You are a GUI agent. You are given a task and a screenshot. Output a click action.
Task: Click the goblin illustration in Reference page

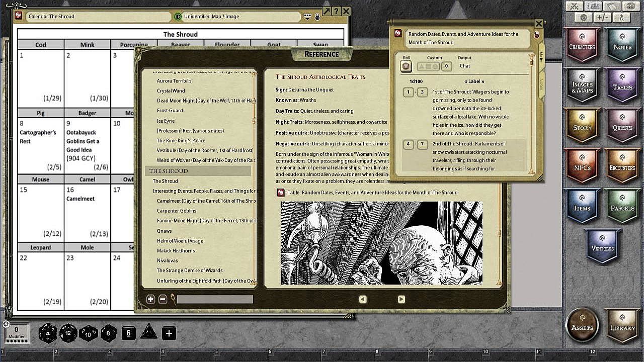click(x=381, y=243)
